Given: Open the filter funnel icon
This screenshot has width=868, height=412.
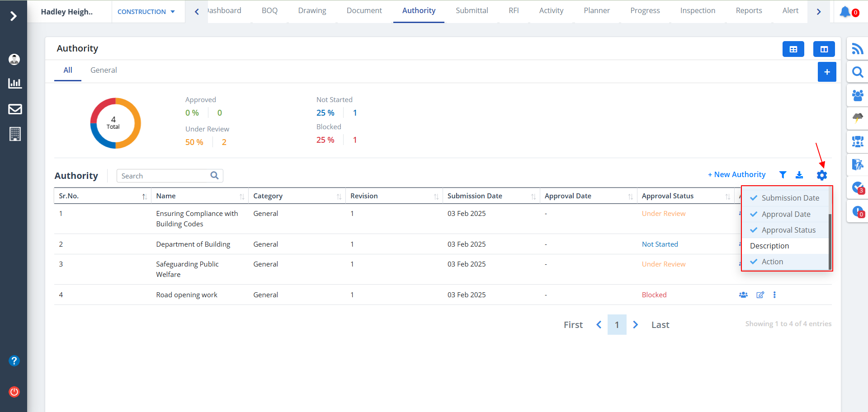Looking at the screenshot, I should 783,175.
